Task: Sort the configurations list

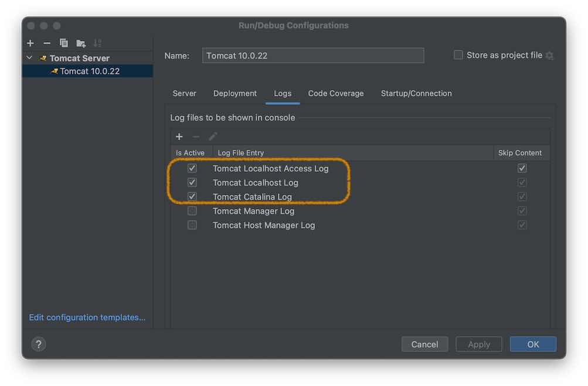Action: coord(97,43)
